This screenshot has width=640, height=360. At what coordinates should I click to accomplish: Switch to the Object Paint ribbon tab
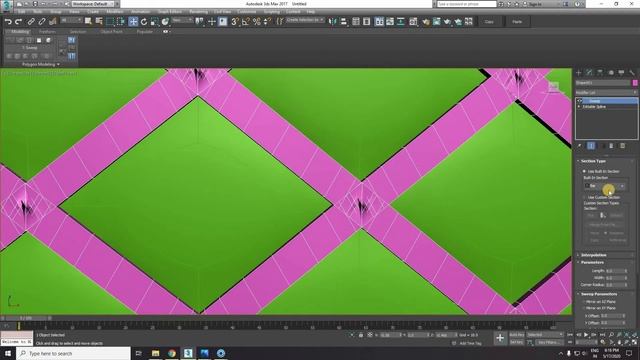point(111,31)
